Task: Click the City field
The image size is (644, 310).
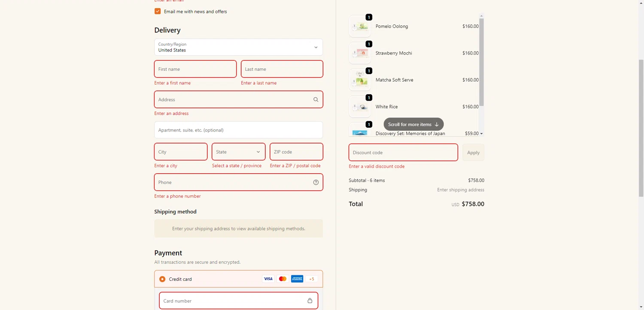Action: (181, 152)
